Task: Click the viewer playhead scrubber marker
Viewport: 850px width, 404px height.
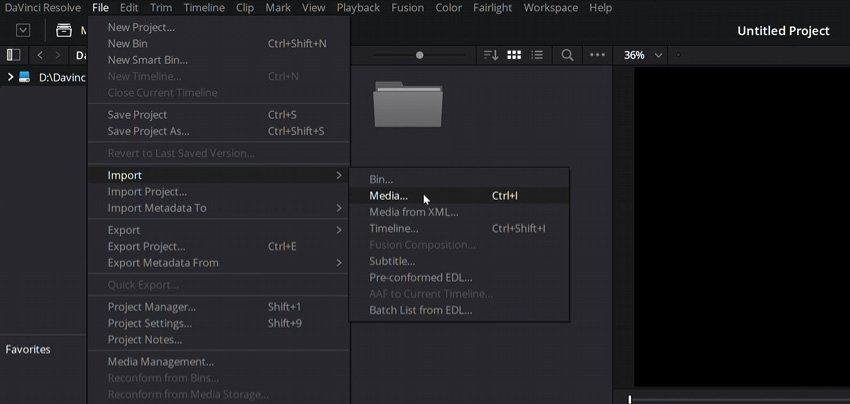Action: click(629, 399)
